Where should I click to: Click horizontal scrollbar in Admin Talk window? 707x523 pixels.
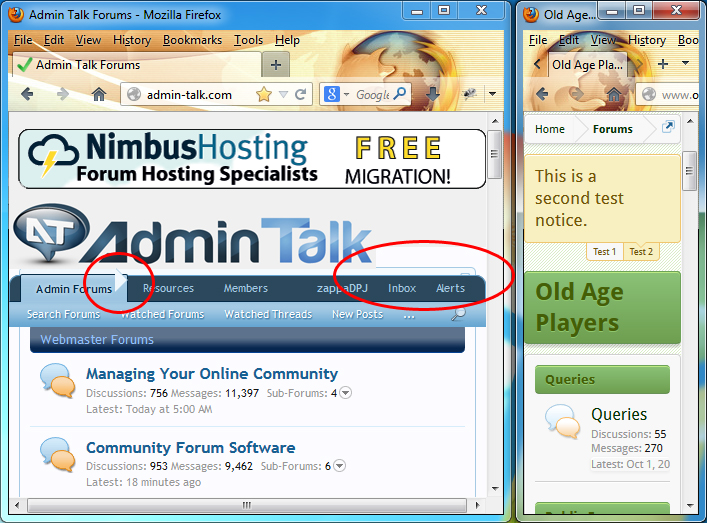[x=247, y=505]
